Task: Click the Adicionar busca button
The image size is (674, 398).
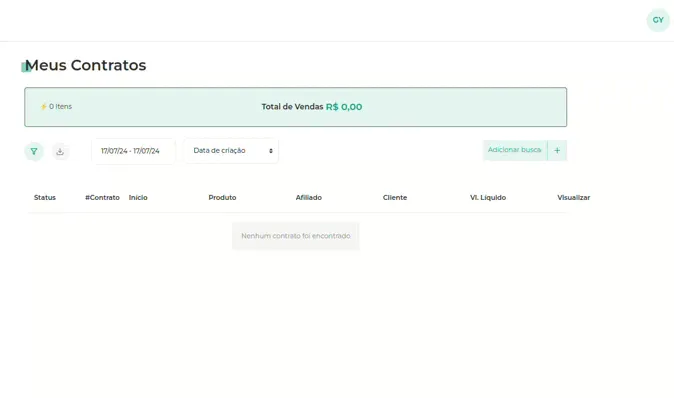Action: click(515, 150)
